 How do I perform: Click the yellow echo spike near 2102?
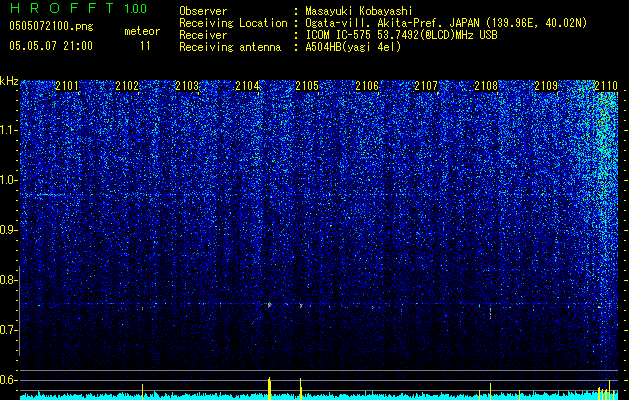(x=142, y=392)
